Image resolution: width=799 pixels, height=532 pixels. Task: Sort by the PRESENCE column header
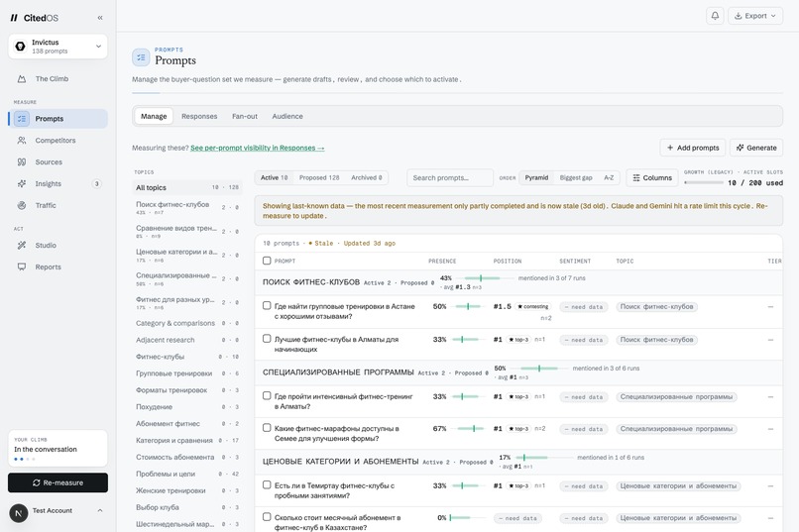pos(442,262)
